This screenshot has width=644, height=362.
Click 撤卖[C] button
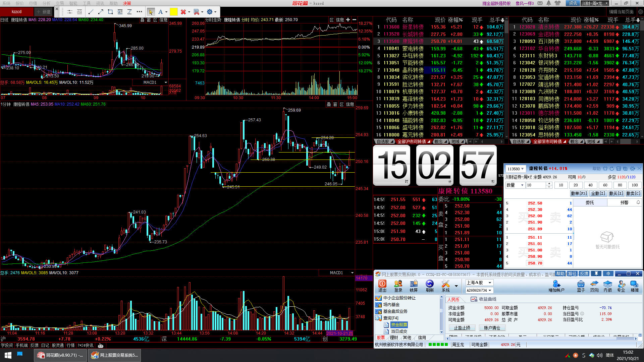[634, 193]
